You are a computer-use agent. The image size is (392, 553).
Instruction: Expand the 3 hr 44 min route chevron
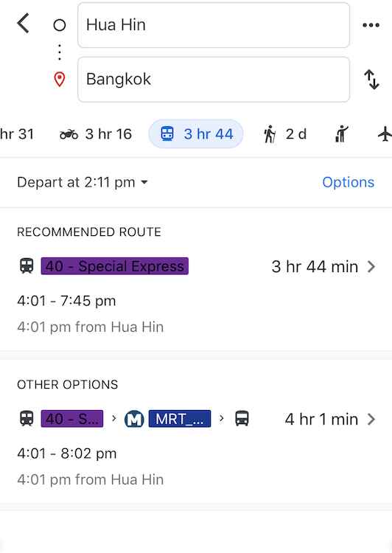(x=371, y=267)
